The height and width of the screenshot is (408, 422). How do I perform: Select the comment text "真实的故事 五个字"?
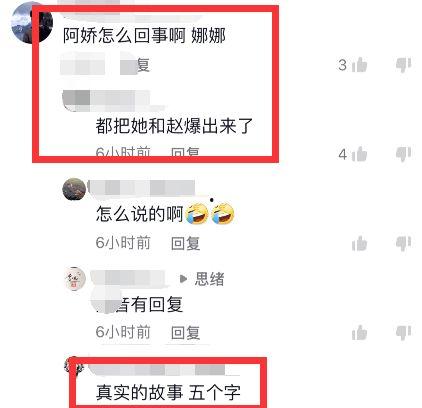click(168, 392)
